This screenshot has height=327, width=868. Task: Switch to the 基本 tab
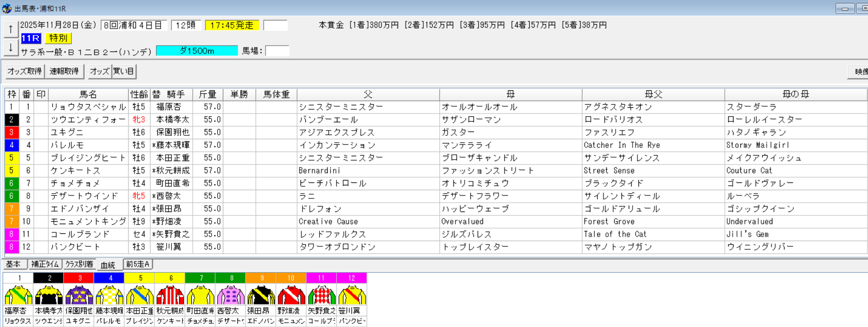(x=14, y=264)
